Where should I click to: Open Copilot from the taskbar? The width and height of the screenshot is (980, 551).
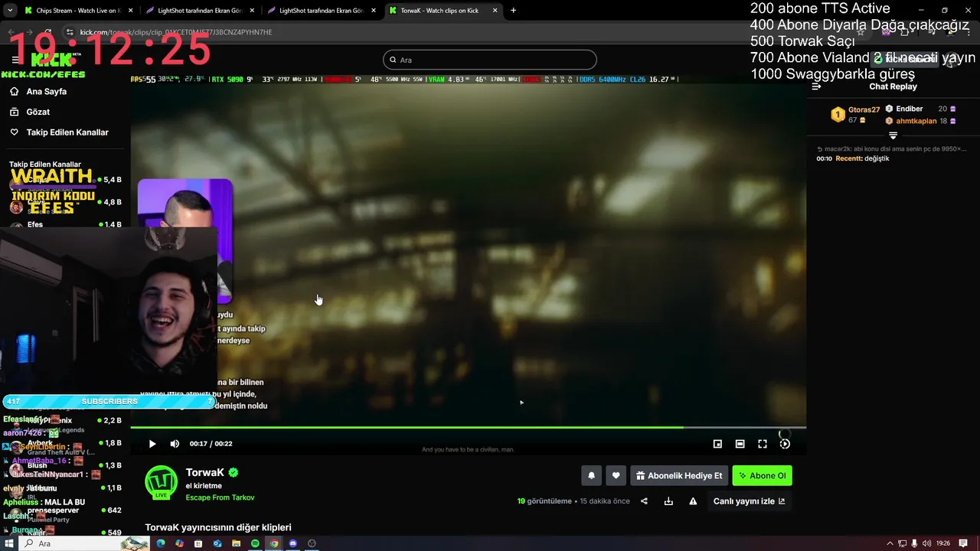pyautogui.click(x=179, y=543)
